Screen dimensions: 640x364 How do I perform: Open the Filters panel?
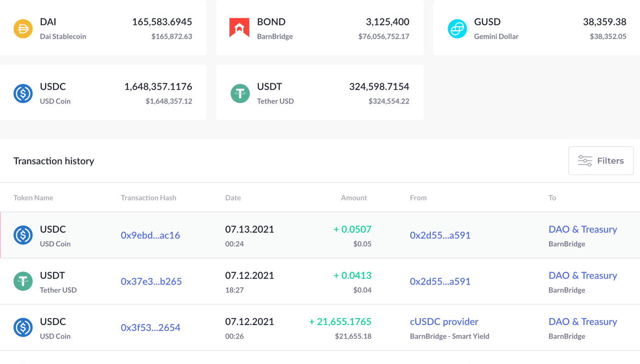(600, 161)
